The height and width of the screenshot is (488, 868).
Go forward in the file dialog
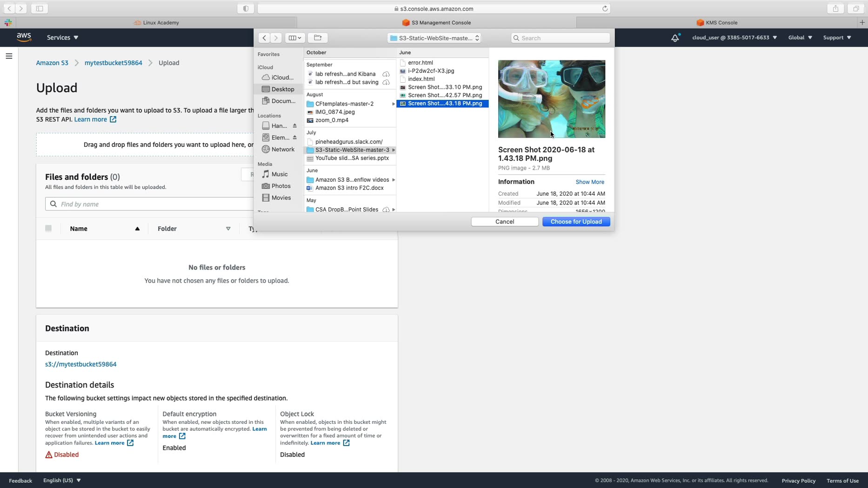pyautogui.click(x=276, y=38)
